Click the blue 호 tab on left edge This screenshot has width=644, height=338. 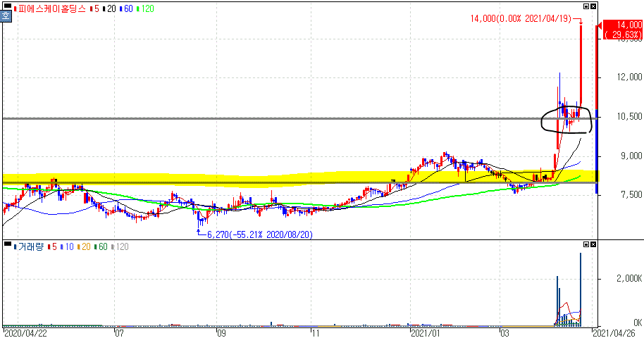[6, 16]
